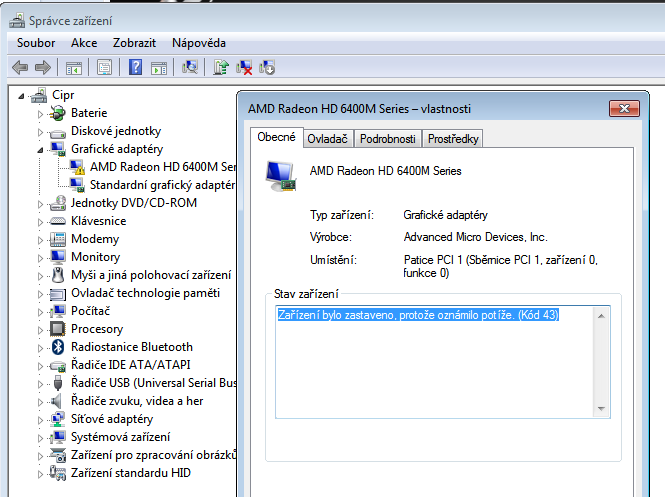Image resolution: width=665 pixels, height=497 pixels.
Task: Click the dialog's graphics adapter device icon
Action: 280,176
